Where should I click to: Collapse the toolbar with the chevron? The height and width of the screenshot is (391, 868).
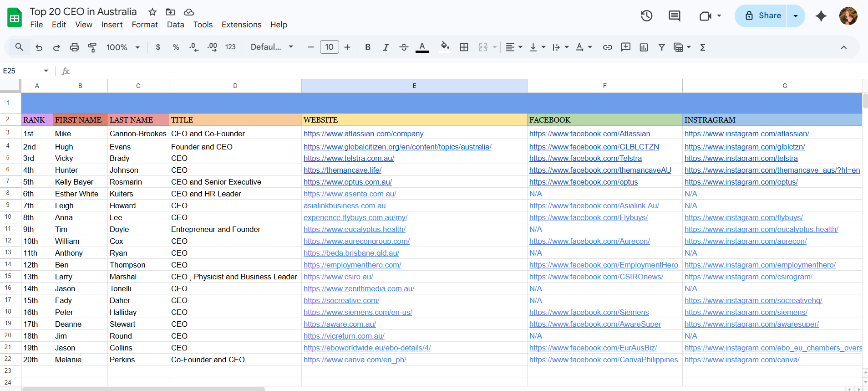[844, 47]
